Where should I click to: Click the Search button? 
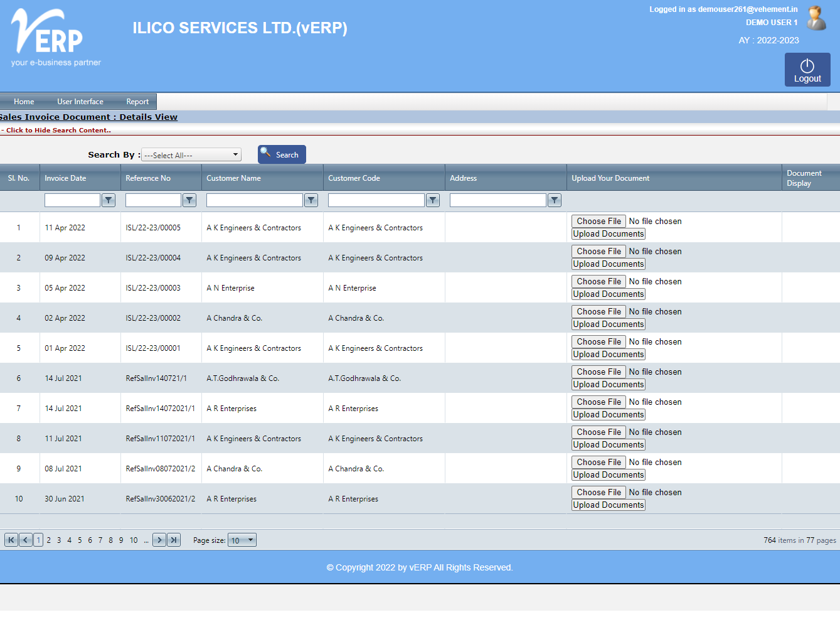(282, 154)
